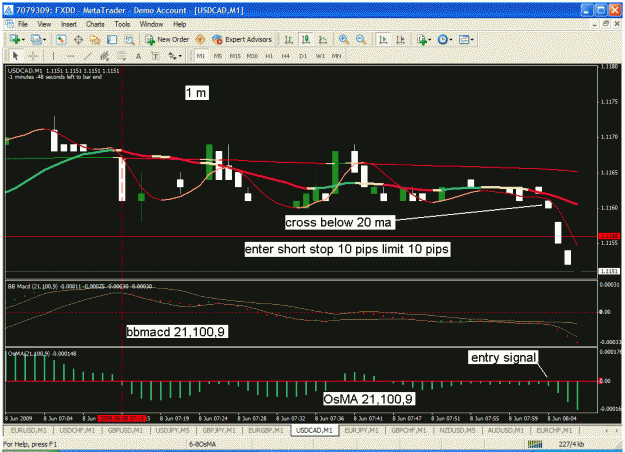The height and width of the screenshot is (452, 625).
Task: Click the 6-8OsMA profile in status bar
Action: (202, 444)
